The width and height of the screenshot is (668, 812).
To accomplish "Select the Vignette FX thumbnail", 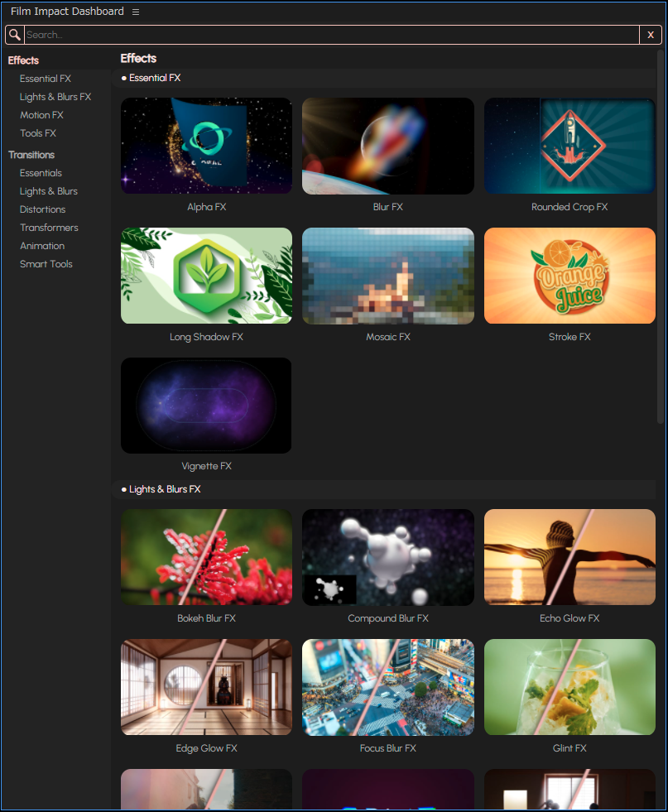I will point(206,406).
